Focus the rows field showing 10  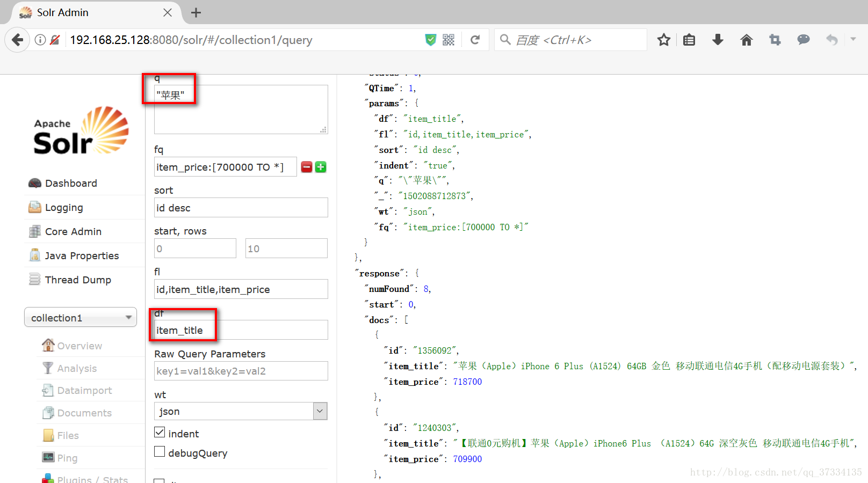coord(286,248)
